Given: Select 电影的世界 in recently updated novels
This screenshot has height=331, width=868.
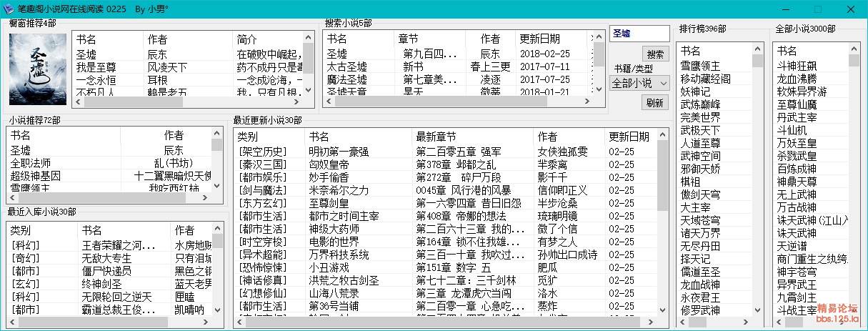Looking at the screenshot, I should (334, 242).
